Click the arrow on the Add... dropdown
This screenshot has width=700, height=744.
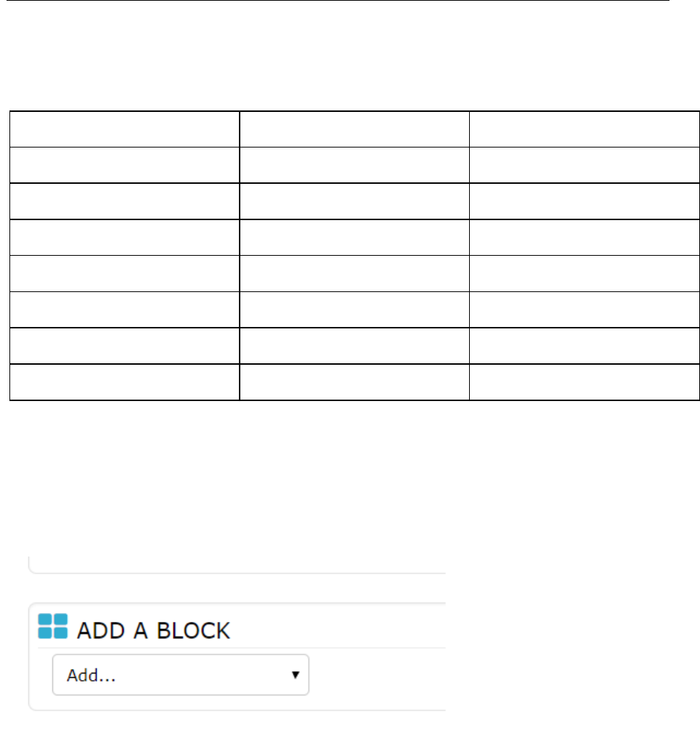click(x=296, y=675)
